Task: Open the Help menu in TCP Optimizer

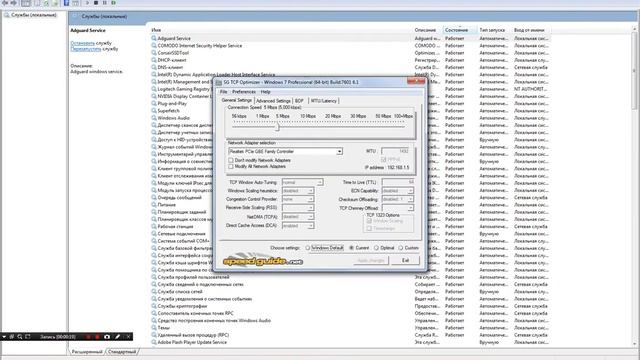Action: tap(265, 92)
